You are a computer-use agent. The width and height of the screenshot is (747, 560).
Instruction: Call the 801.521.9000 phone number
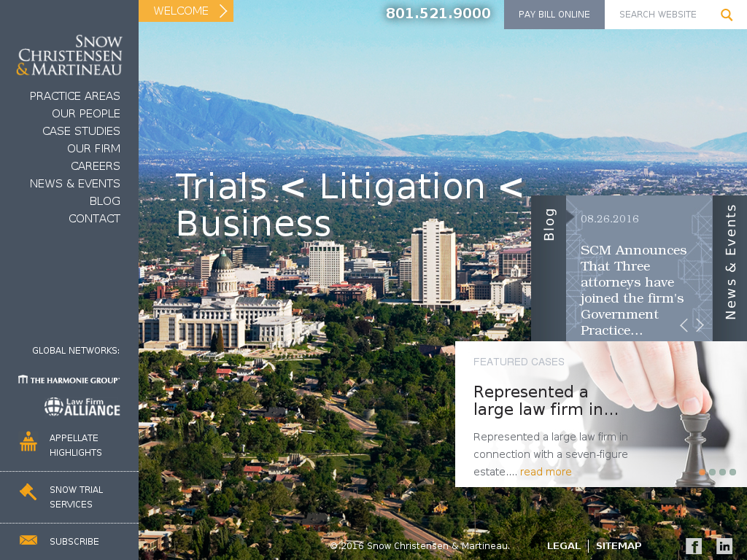point(438,13)
